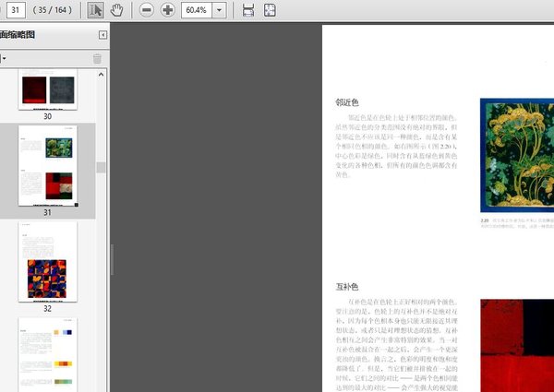Screen dimensions: 554x392
Task: Click the thumbnail scrollbar up arrow
Action: coord(101,75)
